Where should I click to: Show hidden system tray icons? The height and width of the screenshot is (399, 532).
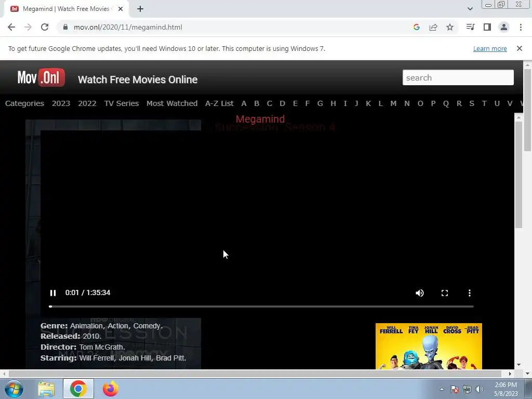click(x=442, y=389)
